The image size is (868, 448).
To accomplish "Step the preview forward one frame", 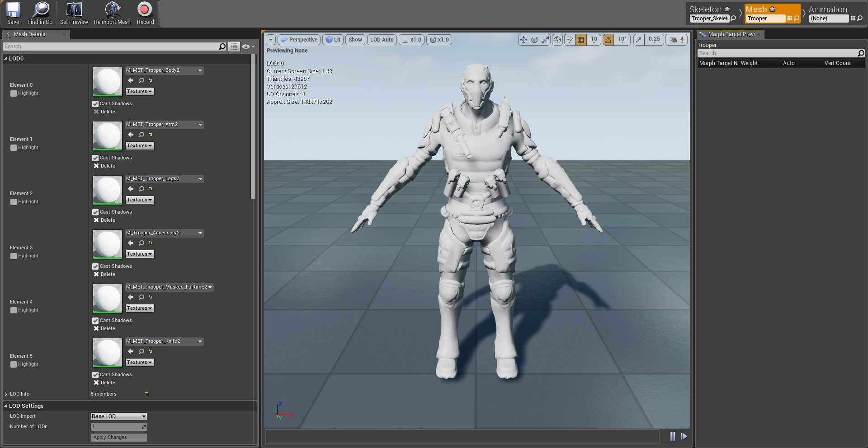I will pyautogui.click(x=684, y=436).
